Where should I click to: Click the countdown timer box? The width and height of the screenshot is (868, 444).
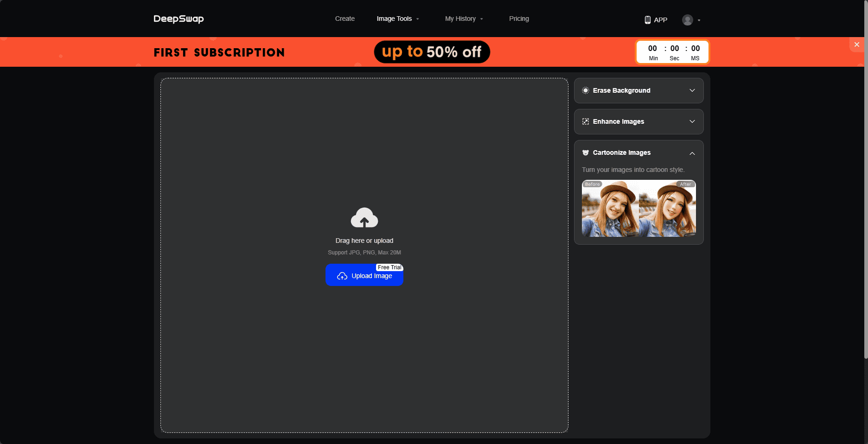click(x=672, y=52)
